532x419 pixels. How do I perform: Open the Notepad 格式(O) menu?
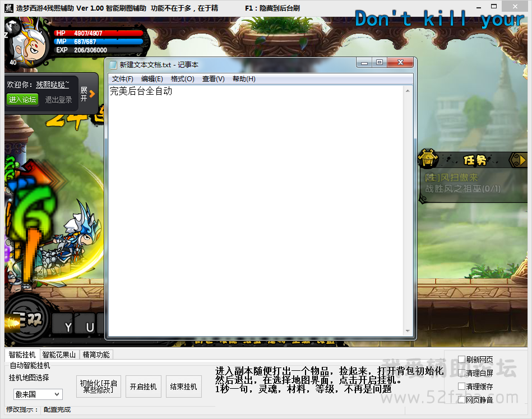click(x=183, y=79)
